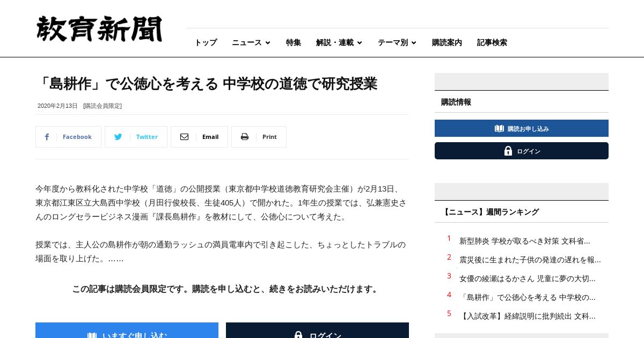
Task: Expand the 解説・連載 dropdown chevron
Action: point(360,43)
